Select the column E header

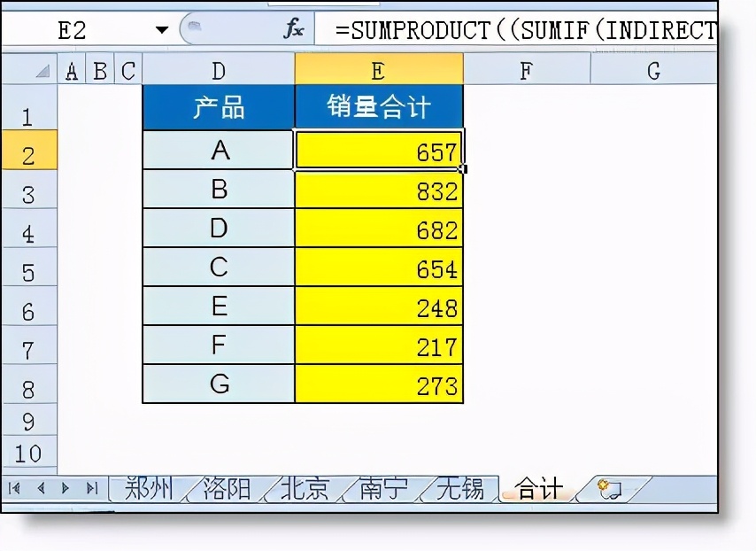pos(380,70)
